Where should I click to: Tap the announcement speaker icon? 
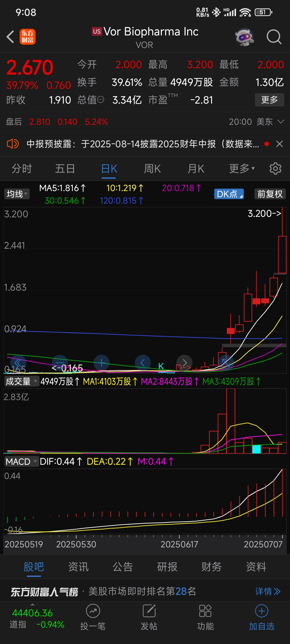pos(13,144)
